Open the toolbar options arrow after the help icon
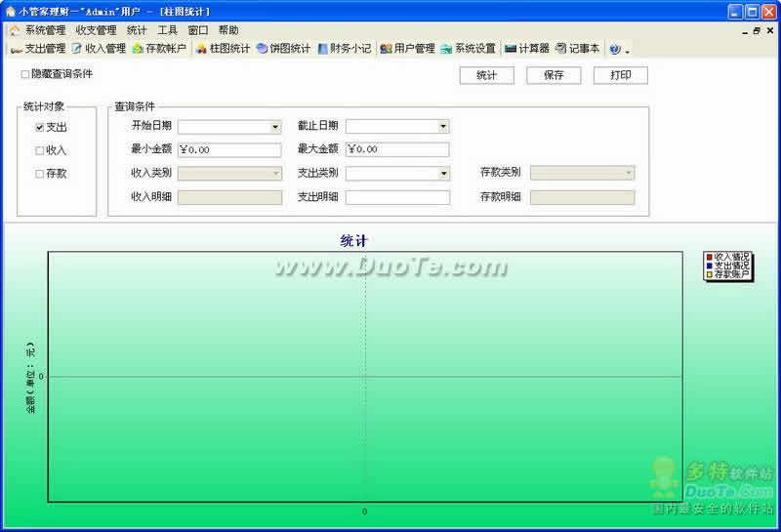This screenshot has width=781, height=532. [627, 51]
